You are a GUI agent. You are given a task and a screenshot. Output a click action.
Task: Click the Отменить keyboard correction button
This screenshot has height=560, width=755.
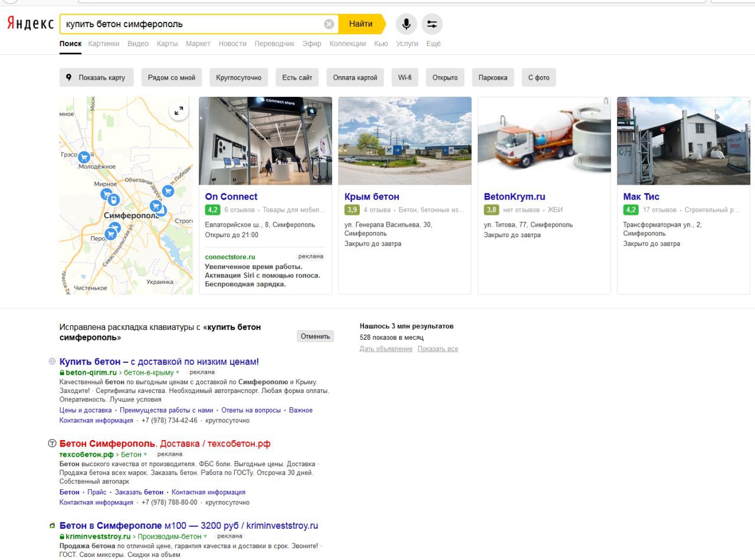(x=316, y=336)
